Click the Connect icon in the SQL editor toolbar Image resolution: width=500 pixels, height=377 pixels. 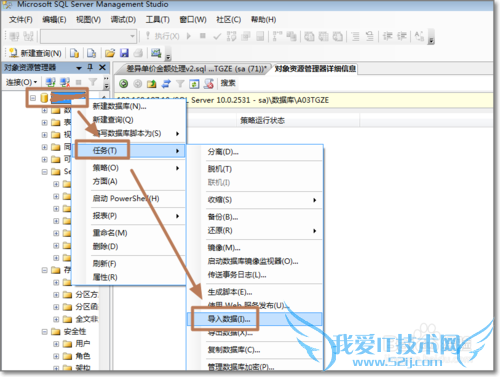[14, 36]
